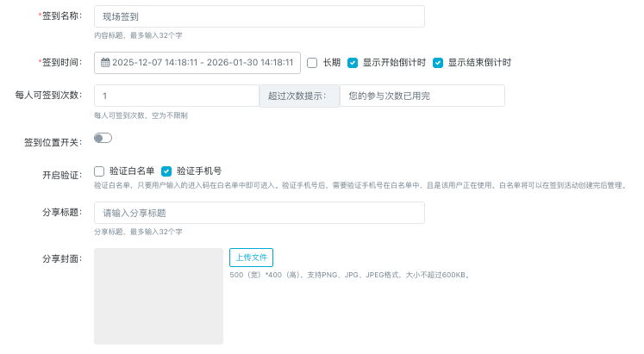Toggle the 签到位置开关 switch on
Screen dimensions: 644x354
click(x=103, y=138)
